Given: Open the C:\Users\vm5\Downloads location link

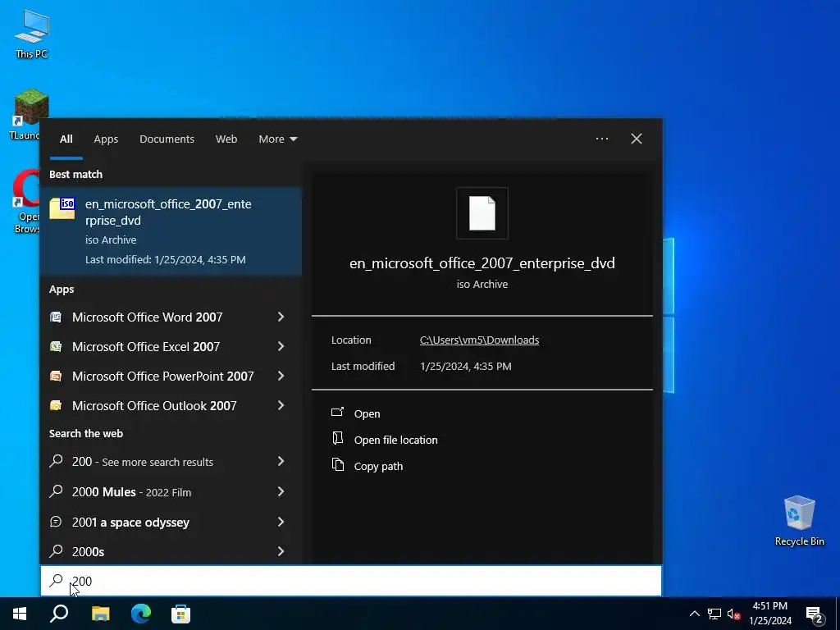Looking at the screenshot, I should tap(479, 340).
